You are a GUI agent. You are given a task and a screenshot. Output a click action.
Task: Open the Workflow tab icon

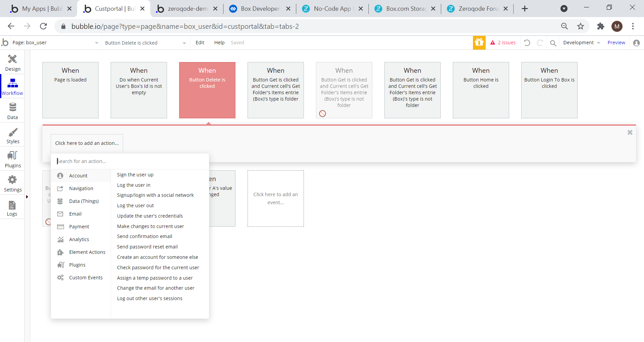point(12,83)
